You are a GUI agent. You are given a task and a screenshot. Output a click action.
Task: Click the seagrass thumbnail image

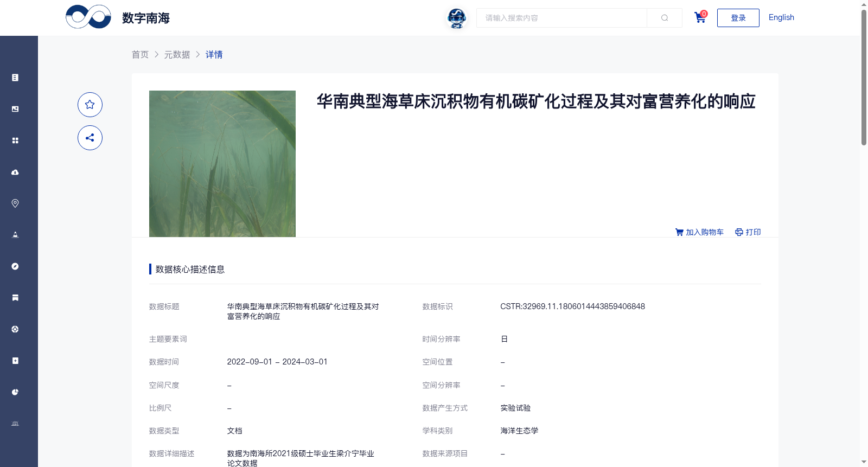(222, 164)
